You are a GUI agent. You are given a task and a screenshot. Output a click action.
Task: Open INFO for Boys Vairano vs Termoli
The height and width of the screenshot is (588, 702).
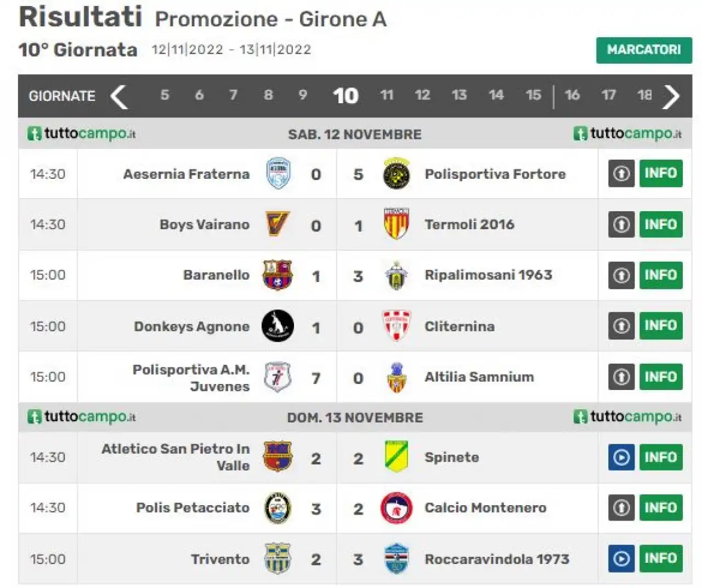[661, 224]
